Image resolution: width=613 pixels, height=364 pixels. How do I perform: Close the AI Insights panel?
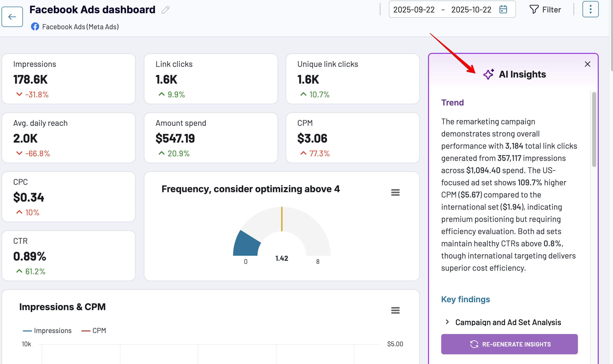point(587,64)
